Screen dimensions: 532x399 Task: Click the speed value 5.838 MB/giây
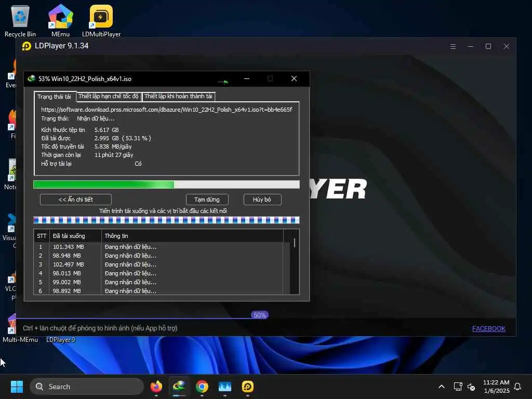(113, 147)
